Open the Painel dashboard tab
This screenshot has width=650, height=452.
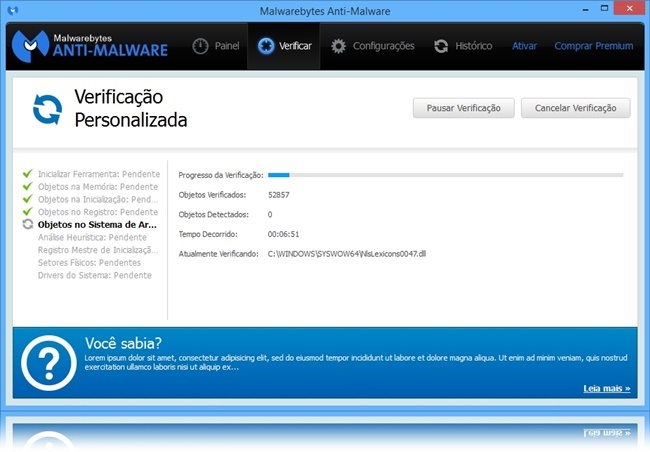[216, 46]
